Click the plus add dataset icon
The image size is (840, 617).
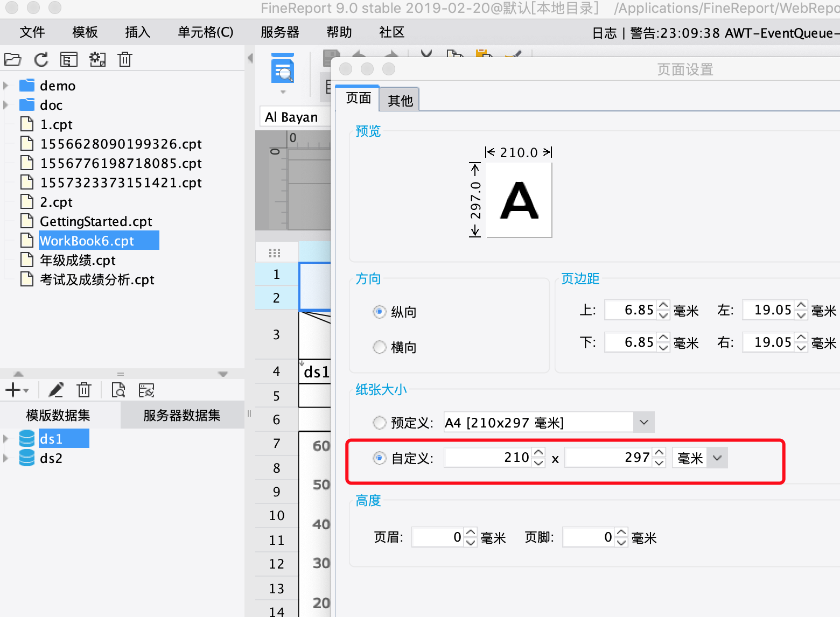point(12,389)
